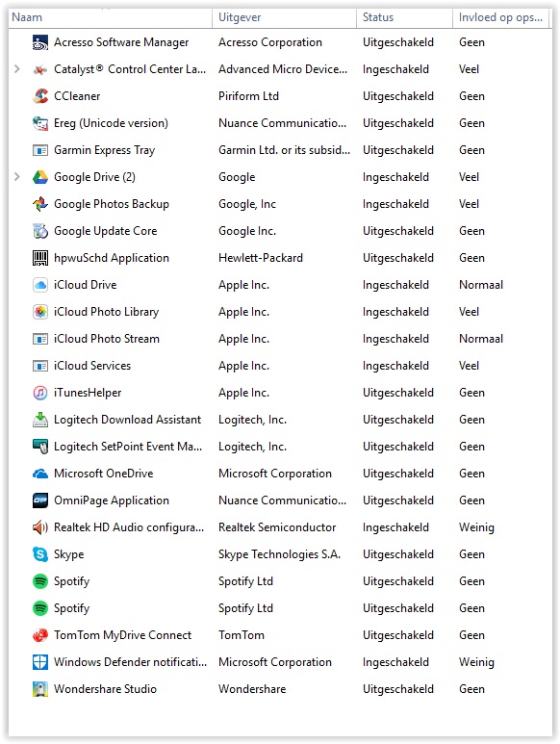The height and width of the screenshot is (744, 560).
Task: Select the Windows Defender shield icon
Action: 40,662
